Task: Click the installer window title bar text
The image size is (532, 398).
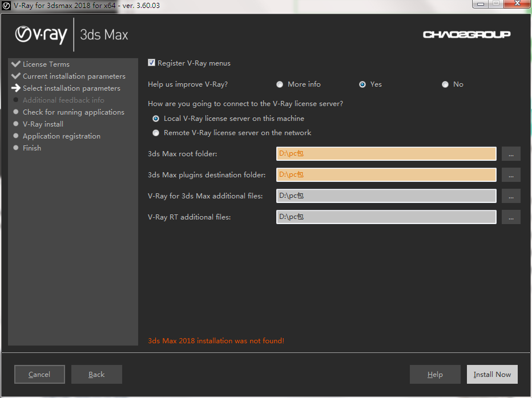Action: point(87,6)
